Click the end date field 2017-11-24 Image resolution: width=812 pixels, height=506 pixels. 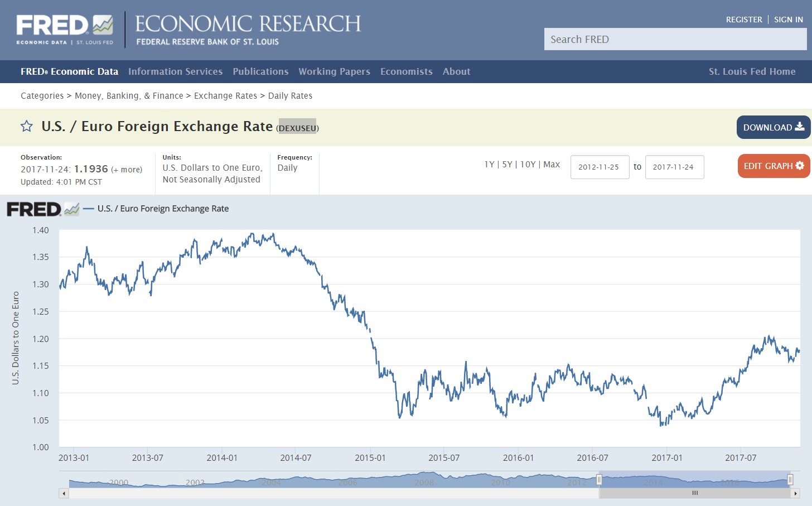point(674,167)
